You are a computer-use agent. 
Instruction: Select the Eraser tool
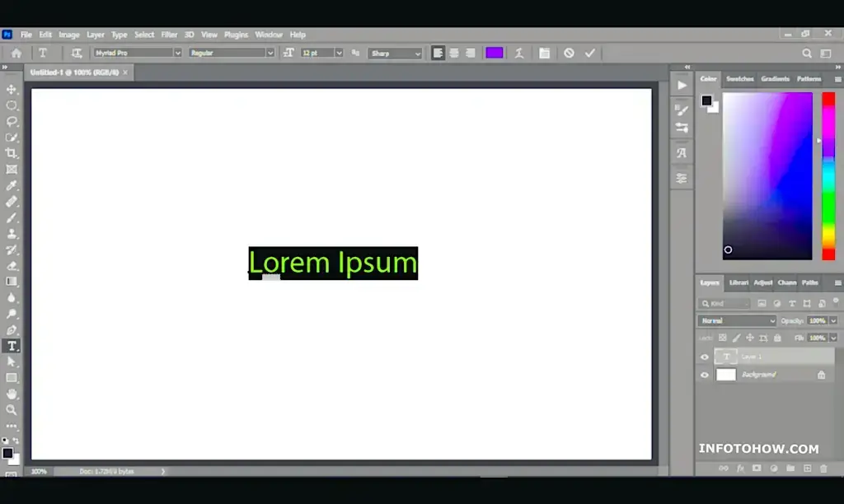(12, 266)
